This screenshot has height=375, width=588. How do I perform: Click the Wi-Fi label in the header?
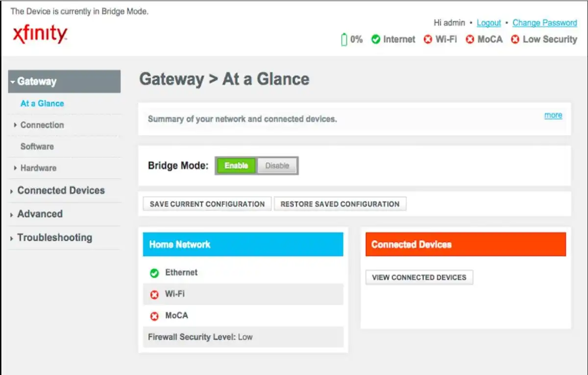(x=446, y=39)
